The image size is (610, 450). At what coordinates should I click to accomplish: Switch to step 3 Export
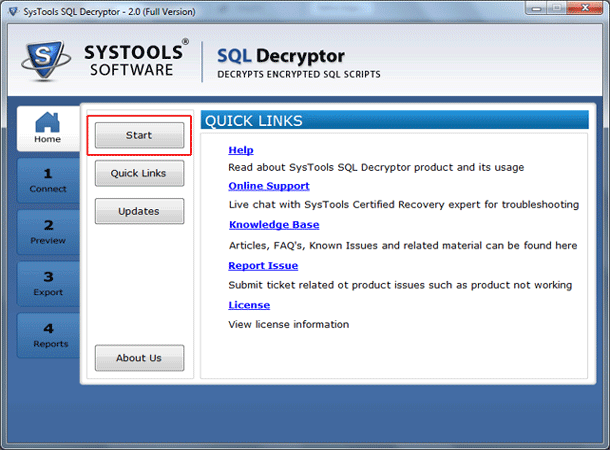pyautogui.click(x=48, y=284)
